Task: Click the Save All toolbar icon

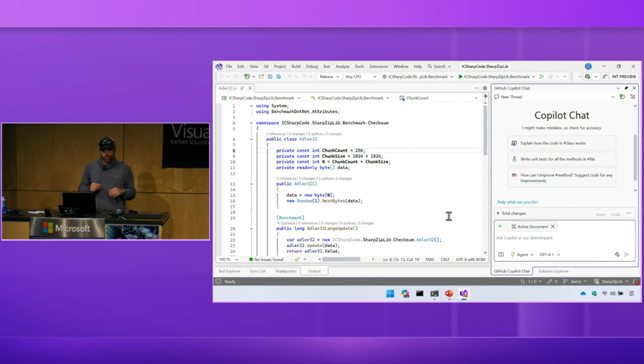Action: (x=279, y=77)
